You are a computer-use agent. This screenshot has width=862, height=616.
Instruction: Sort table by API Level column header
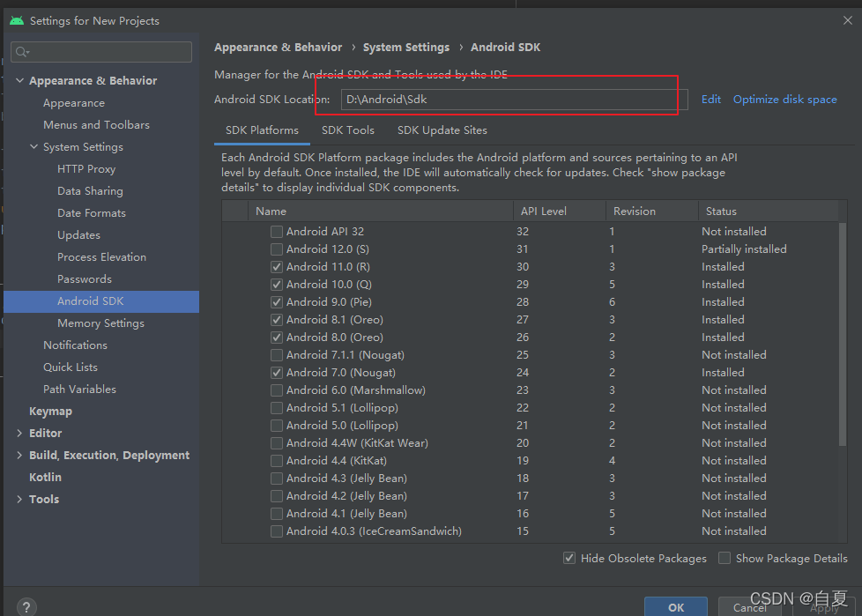(560, 211)
